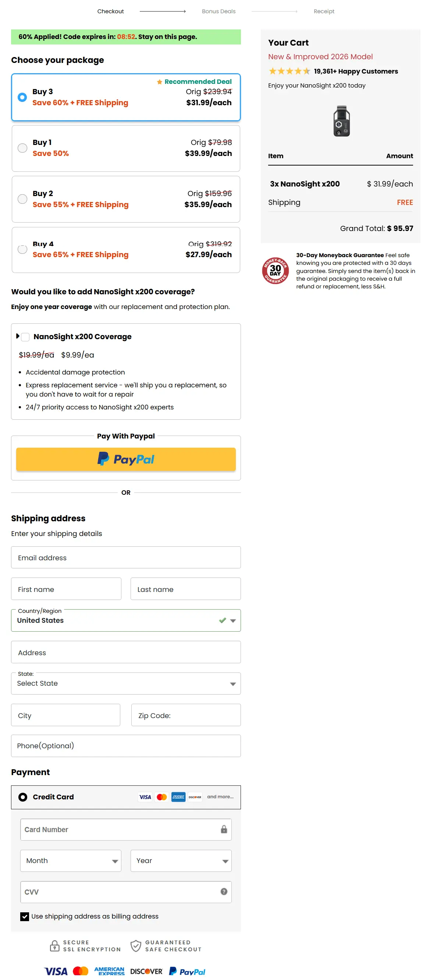Click the Guaranteed Safe Checkout shield icon

[x=135, y=946]
